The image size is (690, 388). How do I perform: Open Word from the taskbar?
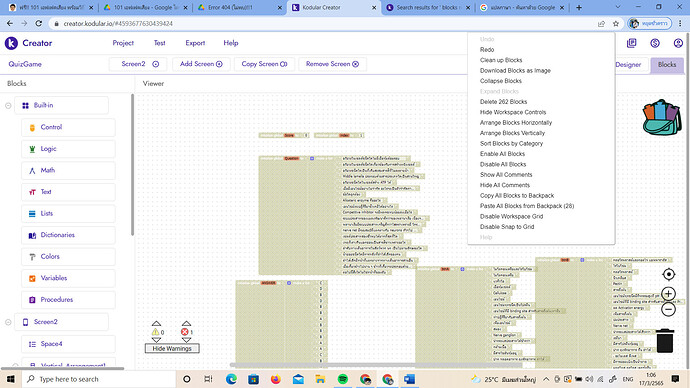[x=409, y=379]
